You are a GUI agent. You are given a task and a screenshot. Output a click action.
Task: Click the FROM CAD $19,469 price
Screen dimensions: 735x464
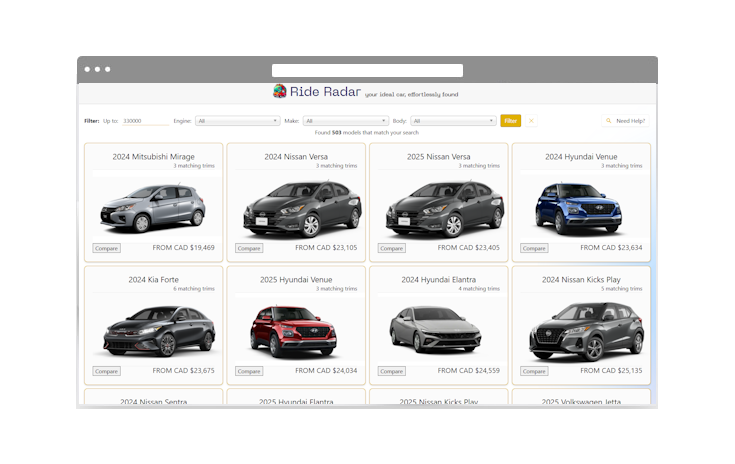coord(183,247)
